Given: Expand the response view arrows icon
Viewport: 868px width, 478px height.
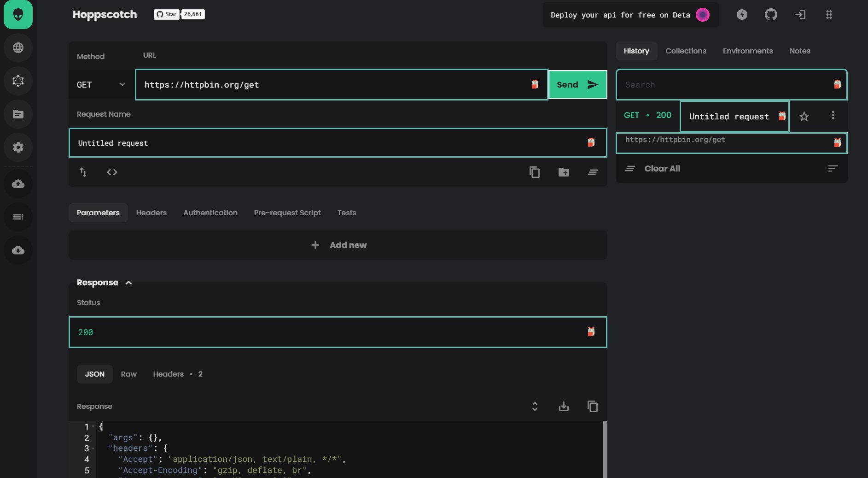Looking at the screenshot, I should (x=535, y=406).
